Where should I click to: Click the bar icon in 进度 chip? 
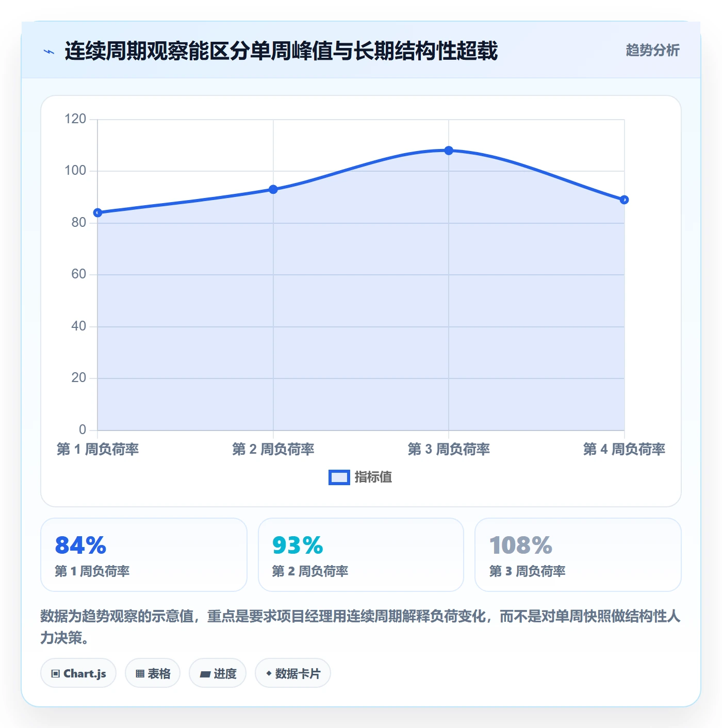(205, 674)
